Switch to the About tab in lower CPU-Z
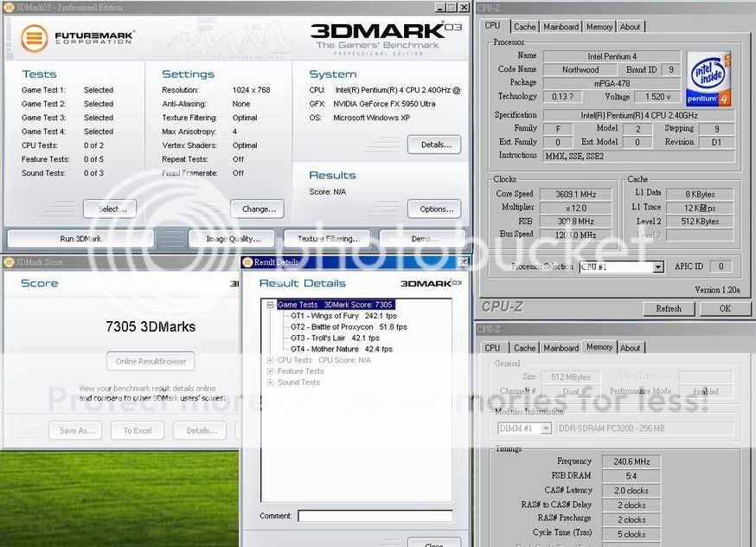The image size is (756, 547). (x=631, y=348)
